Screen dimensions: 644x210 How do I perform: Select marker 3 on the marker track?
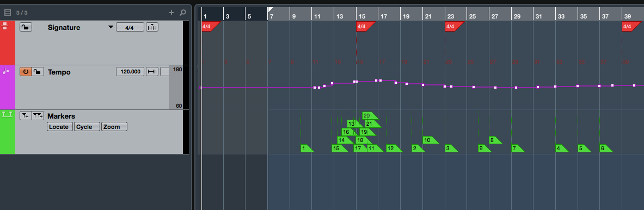tap(450, 148)
